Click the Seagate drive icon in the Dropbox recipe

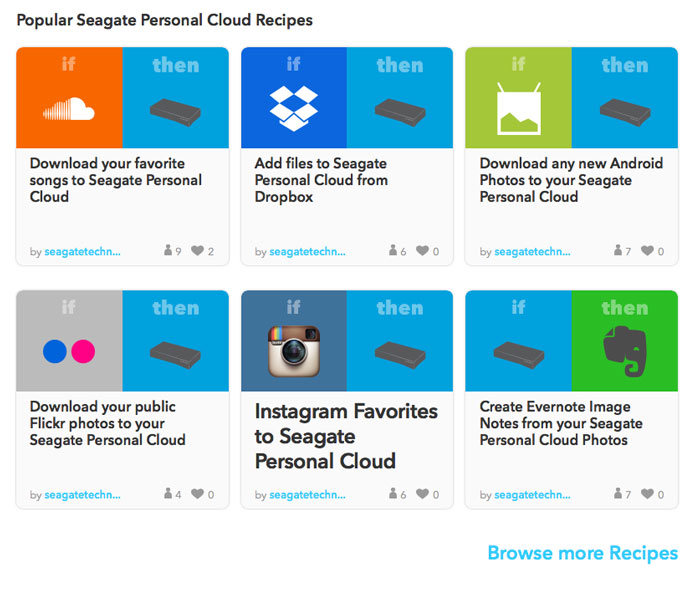coord(400,112)
